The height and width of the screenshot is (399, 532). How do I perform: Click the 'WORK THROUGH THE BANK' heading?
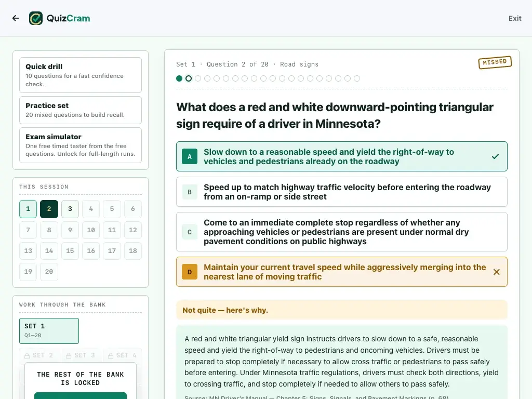pyautogui.click(x=62, y=304)
